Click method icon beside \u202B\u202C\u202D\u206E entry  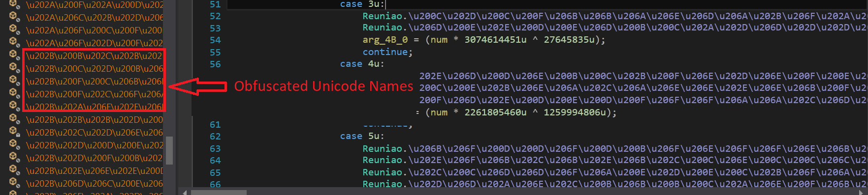[x=14, y=132]
